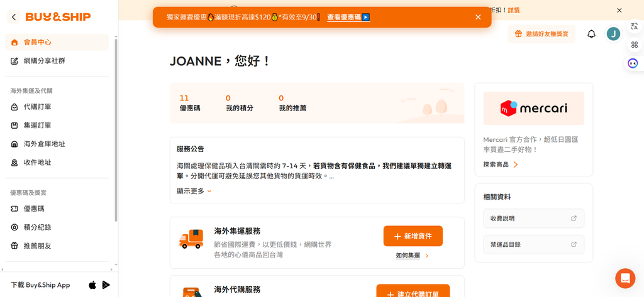
Task: Open 禁運品目錄 external link
Action: (x=534, y=244)
